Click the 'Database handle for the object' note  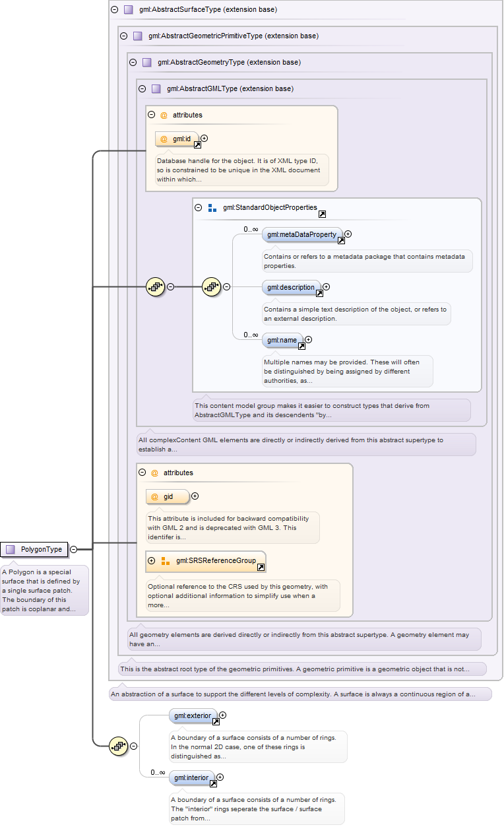pos(241,170)
